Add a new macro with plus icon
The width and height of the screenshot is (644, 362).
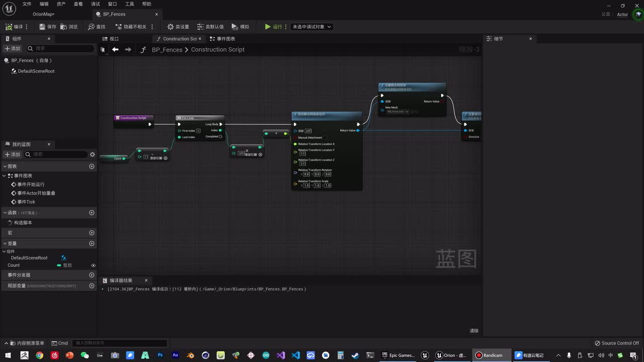click(x=92, y=233)
